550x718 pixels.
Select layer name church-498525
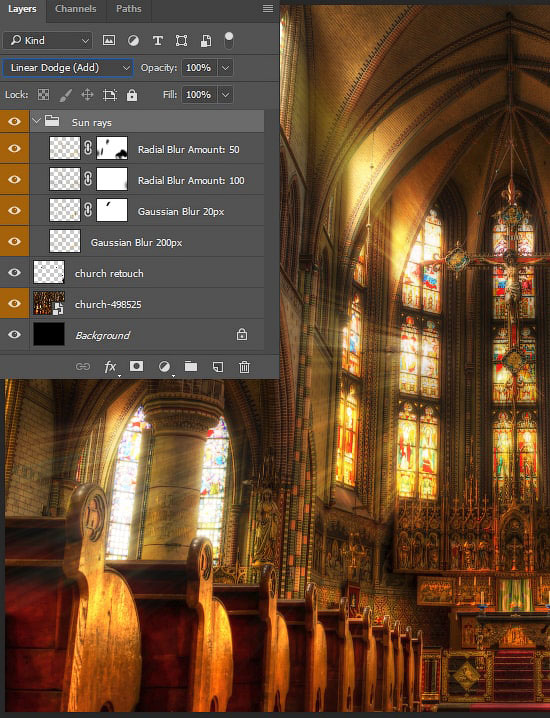[108, 305]
